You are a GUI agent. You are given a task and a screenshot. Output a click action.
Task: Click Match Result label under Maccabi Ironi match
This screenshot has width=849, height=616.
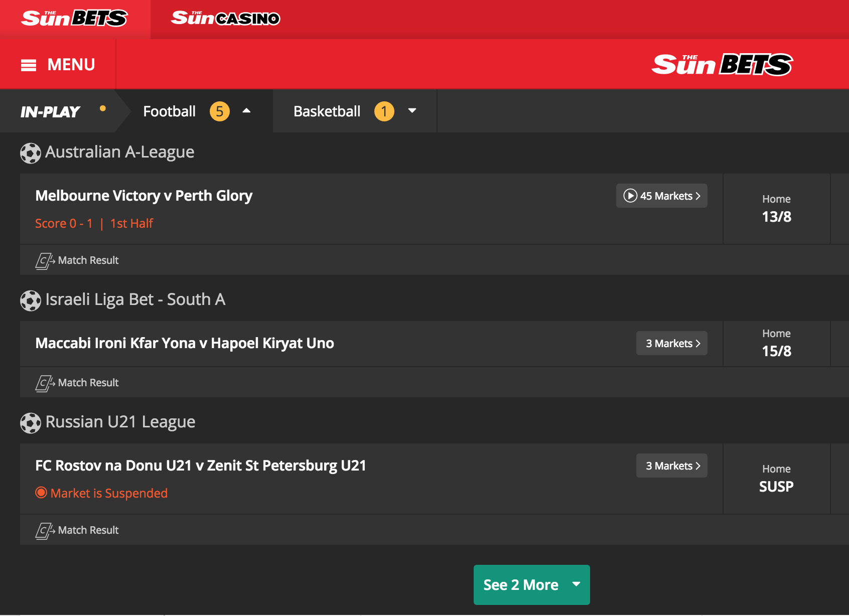coord(88,383)
